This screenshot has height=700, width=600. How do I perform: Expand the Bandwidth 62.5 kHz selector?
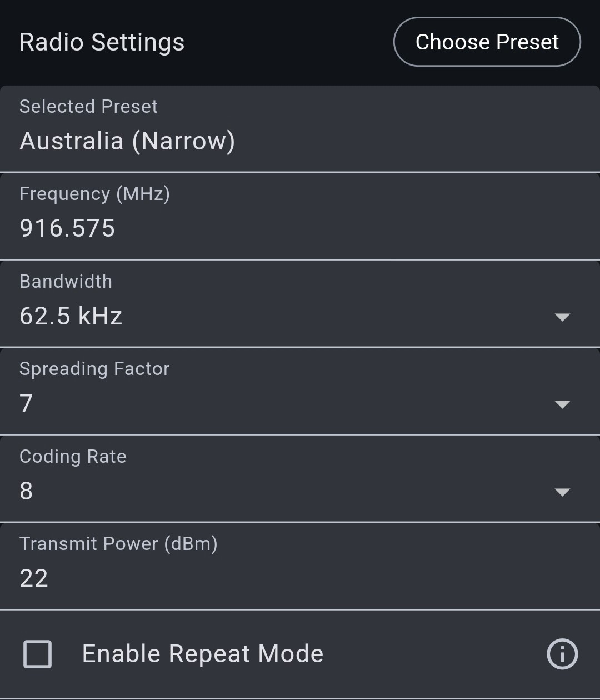[x=71, y=316]
